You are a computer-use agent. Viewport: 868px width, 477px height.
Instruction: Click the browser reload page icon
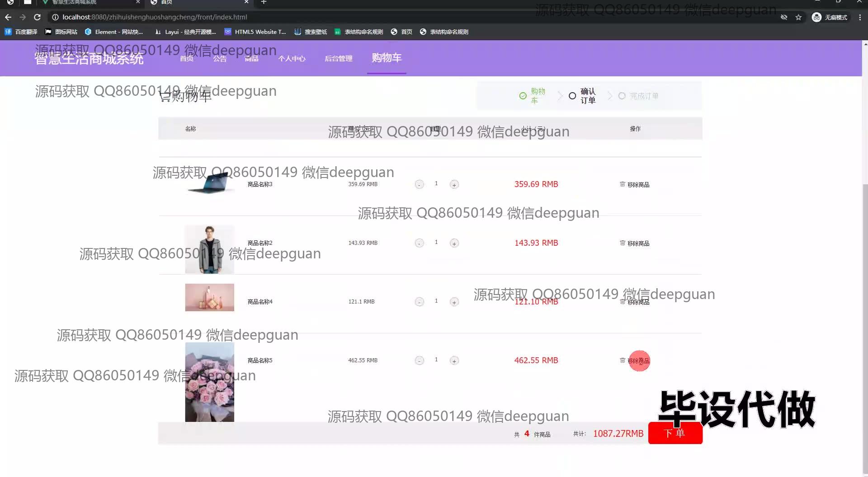pyautogui.click(x=38, y=17)
